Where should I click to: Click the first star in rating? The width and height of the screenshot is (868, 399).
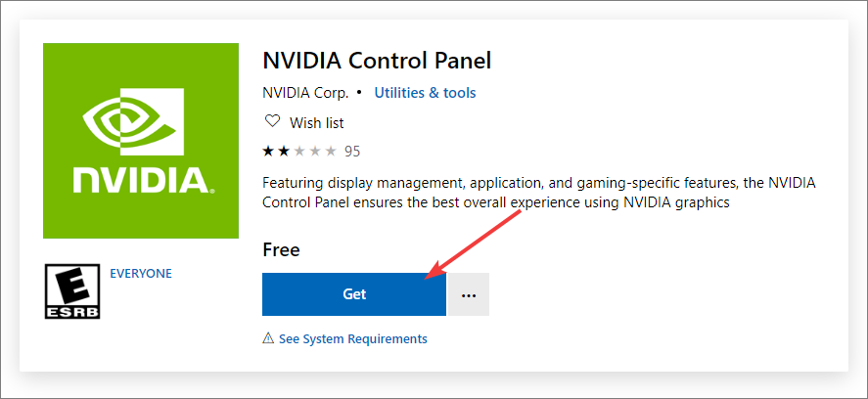click(x=268, y=151)
